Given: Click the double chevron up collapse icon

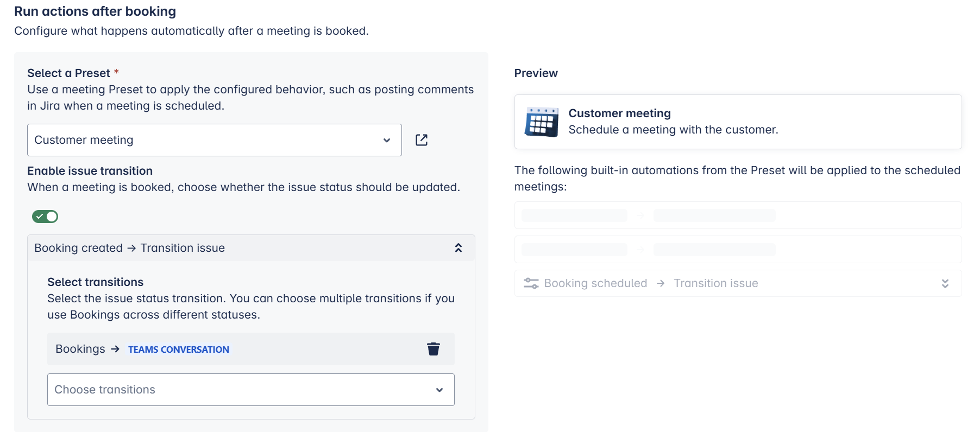Looking at the screenshot, I should [x=458, y=248].
